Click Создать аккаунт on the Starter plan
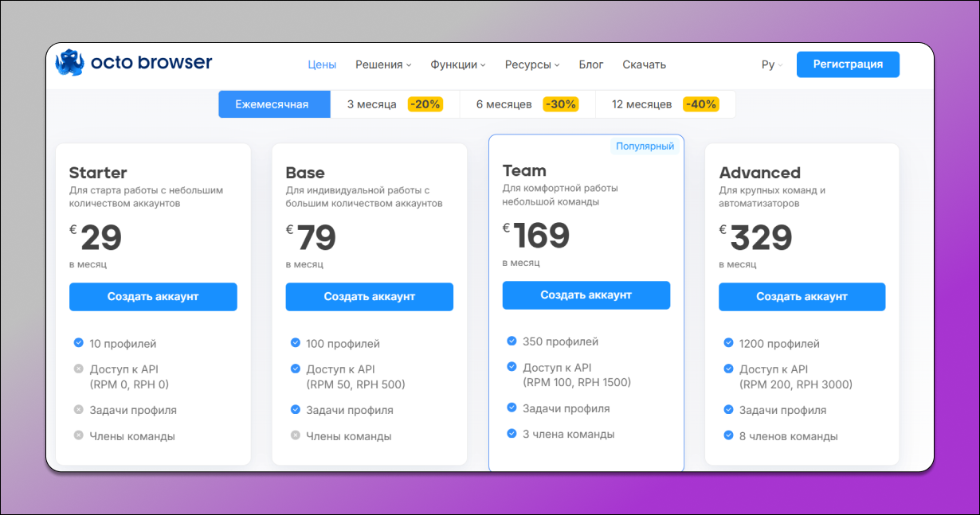This screenshot has height=515, width=980. pyautogui.click(x=153, y=297)
